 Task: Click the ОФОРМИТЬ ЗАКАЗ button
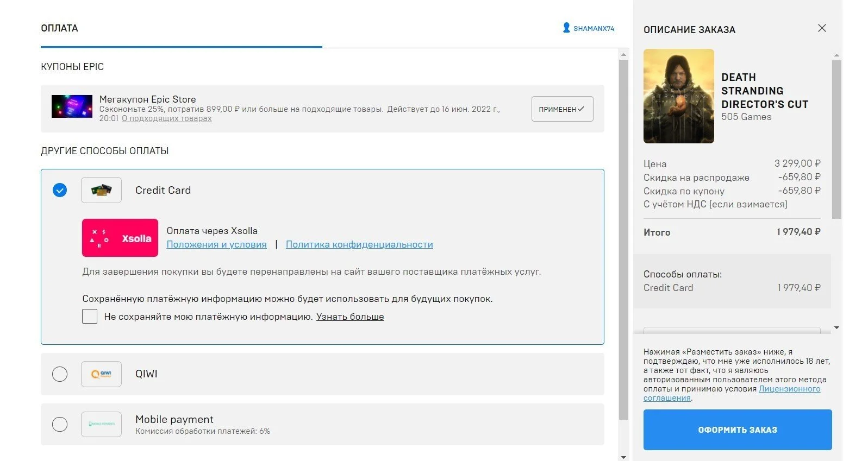pyautogui.click(x=738, y=430)
